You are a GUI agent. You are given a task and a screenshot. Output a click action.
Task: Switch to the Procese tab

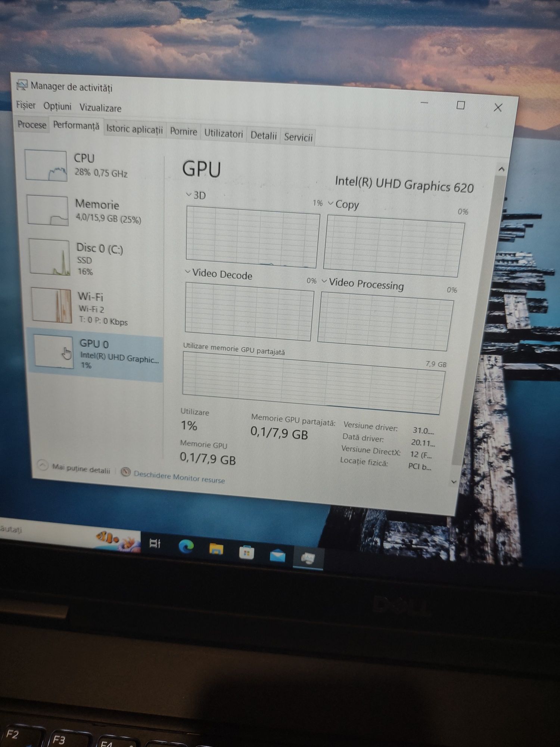pyautogui.click(x=32, y=124)
